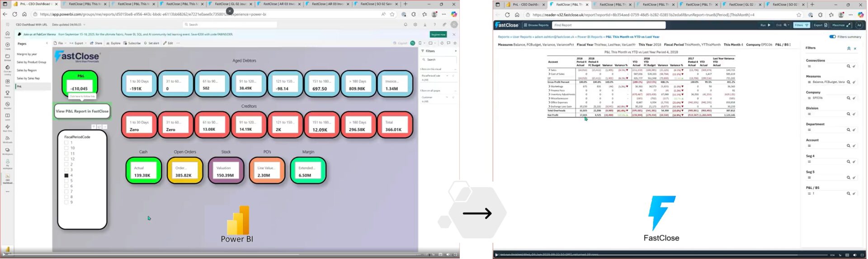Click the download icon in Power BI header
This screenshot has width=868, height=259.
tap(425, 24)
